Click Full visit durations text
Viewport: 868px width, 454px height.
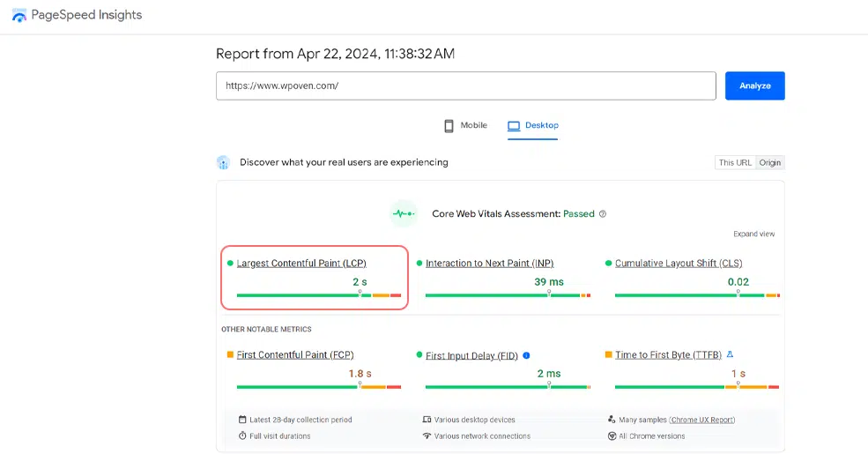point(279,436)
